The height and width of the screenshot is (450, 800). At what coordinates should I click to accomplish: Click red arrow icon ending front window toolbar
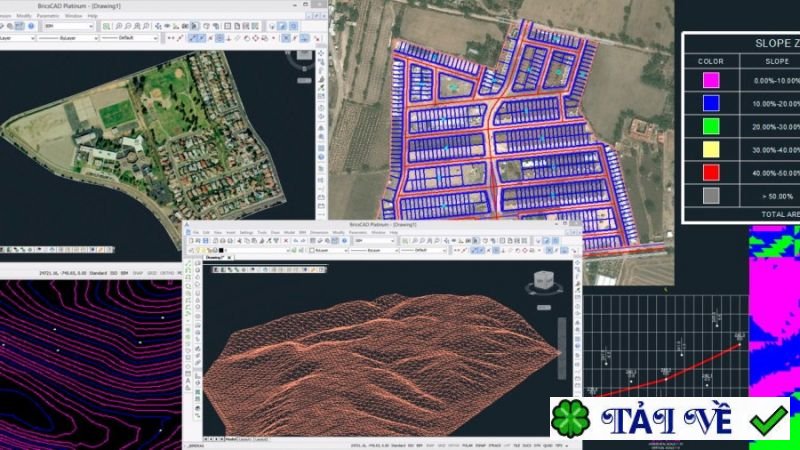574,251
